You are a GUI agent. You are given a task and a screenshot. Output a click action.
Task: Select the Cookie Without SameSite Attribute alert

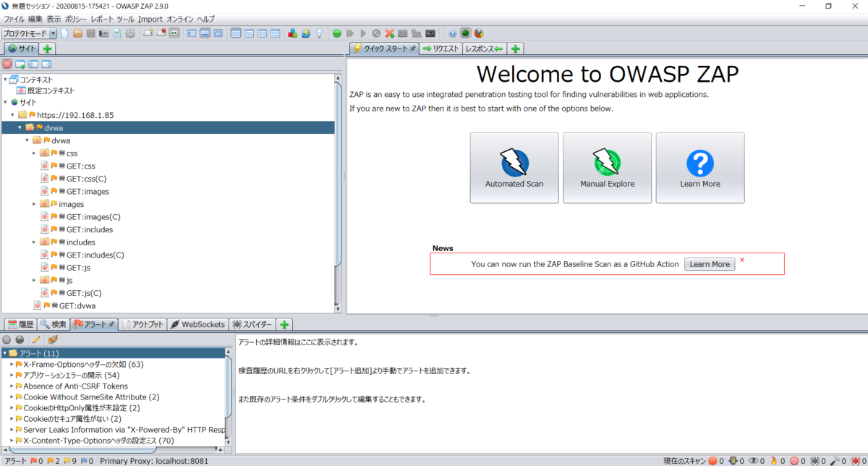pos(91,397)
